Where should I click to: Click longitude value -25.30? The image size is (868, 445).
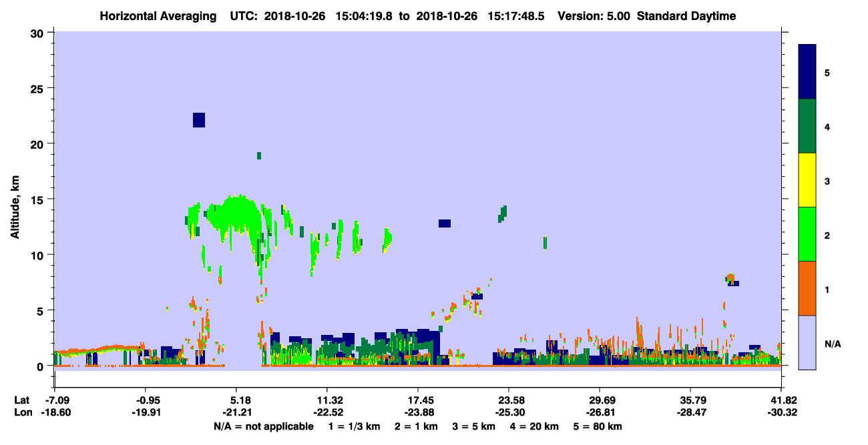tap(511, 412)
